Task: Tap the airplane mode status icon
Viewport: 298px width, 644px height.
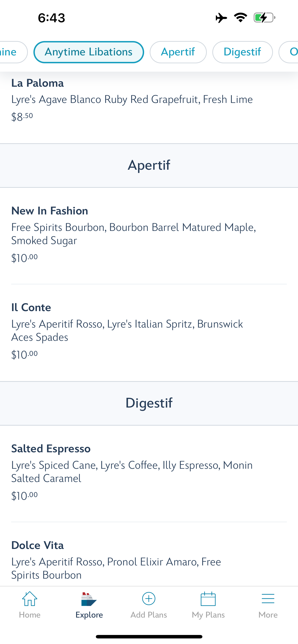Action: tap(221, 18)
